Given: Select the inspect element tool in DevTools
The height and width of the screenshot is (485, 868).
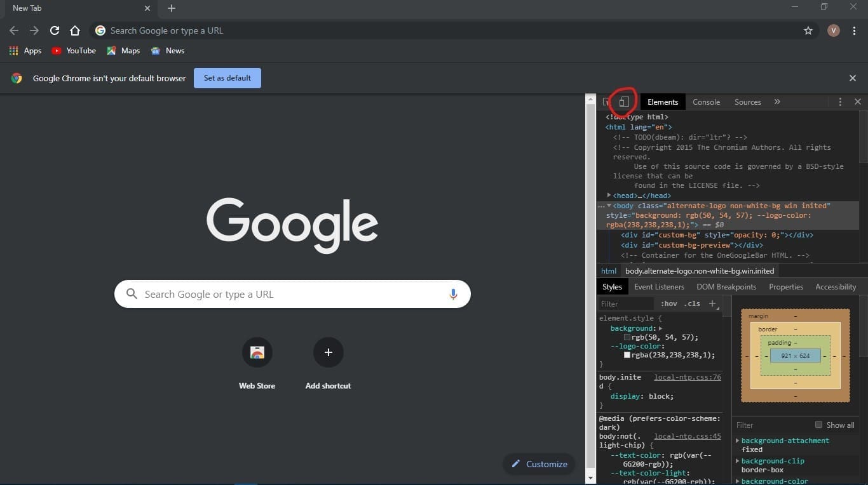Looking at the screenshot, I should tap(606, 102).
